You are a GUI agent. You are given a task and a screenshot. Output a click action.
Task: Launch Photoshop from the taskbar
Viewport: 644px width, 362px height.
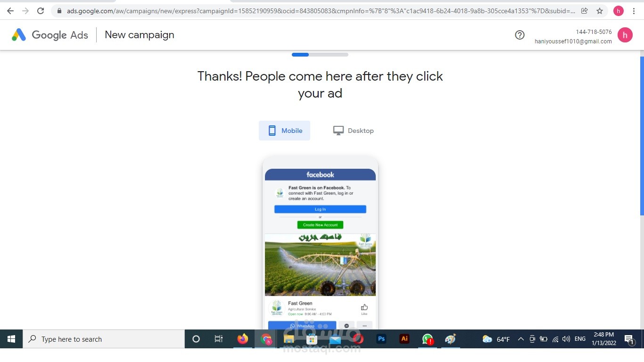point(381,338)
